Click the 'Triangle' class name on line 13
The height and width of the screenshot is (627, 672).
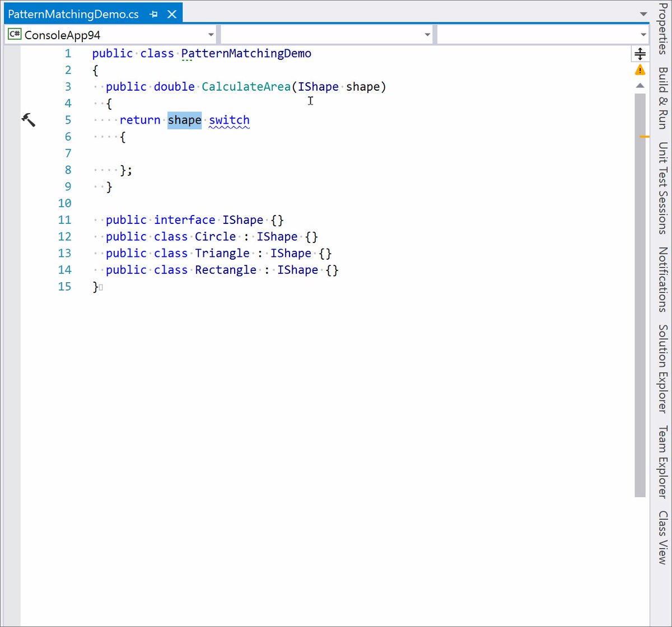coord(222,253)
